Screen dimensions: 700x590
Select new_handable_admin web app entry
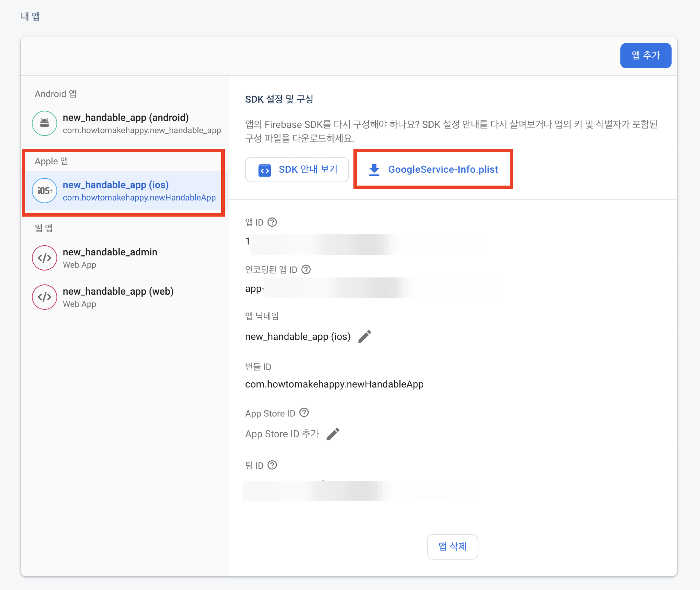pyautogui.click(x=110, y=252)
